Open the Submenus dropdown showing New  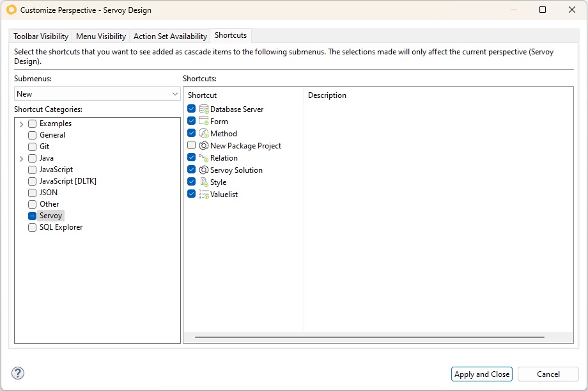[97, 94]
